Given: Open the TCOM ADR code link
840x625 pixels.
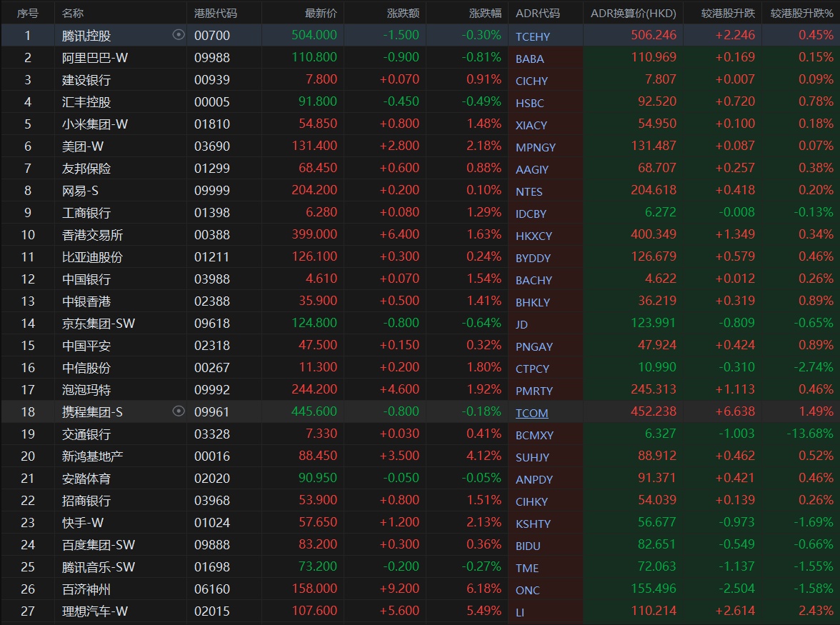Looking at the screenshot, I should (531, 413).
